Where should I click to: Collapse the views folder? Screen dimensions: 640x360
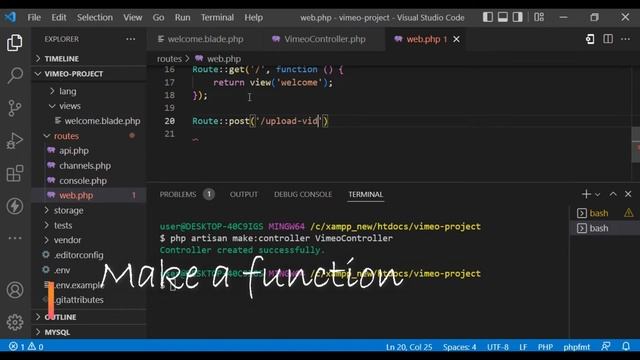[x=89, y=106]
